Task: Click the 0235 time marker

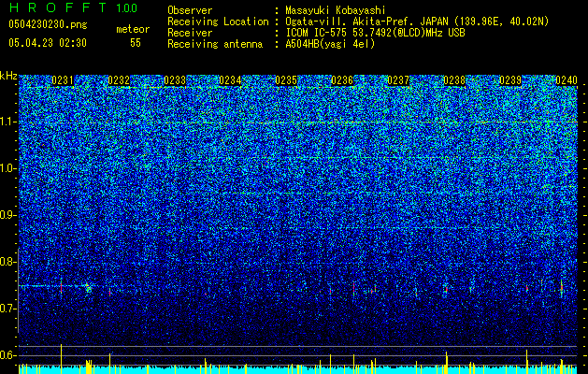Action: click(286, 80)
